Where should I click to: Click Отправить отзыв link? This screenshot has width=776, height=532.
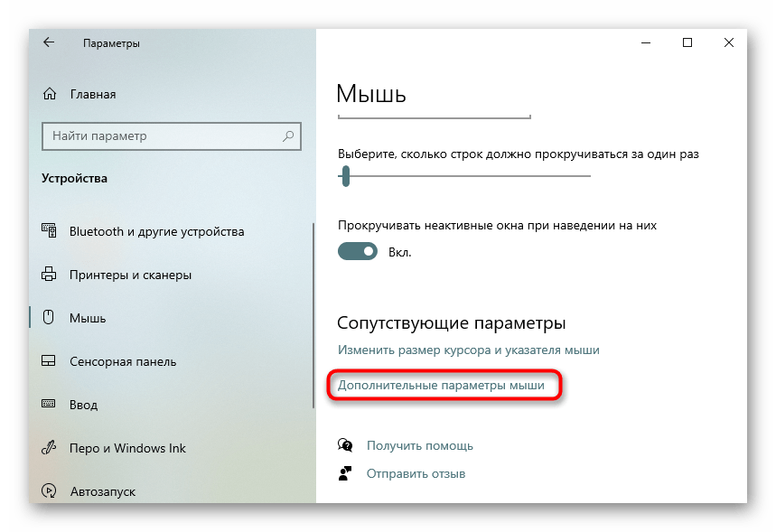[x=416, y=473]
